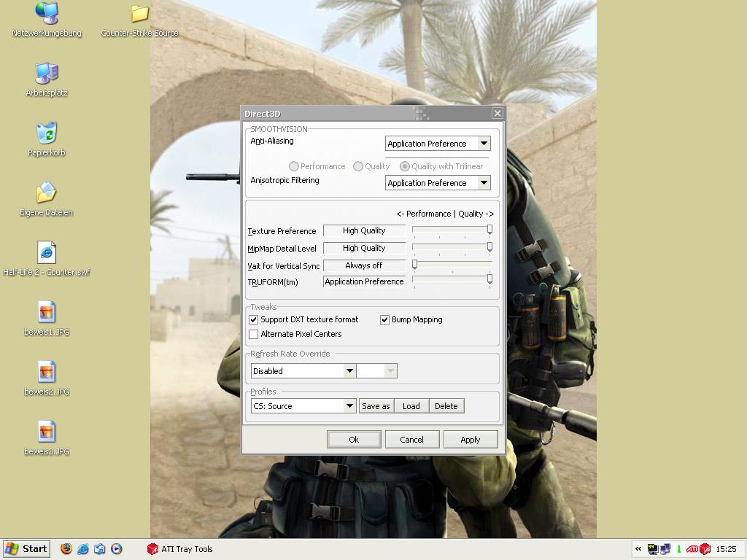Open the greyed refresh rate value dropdown

(x=377, y=371)
